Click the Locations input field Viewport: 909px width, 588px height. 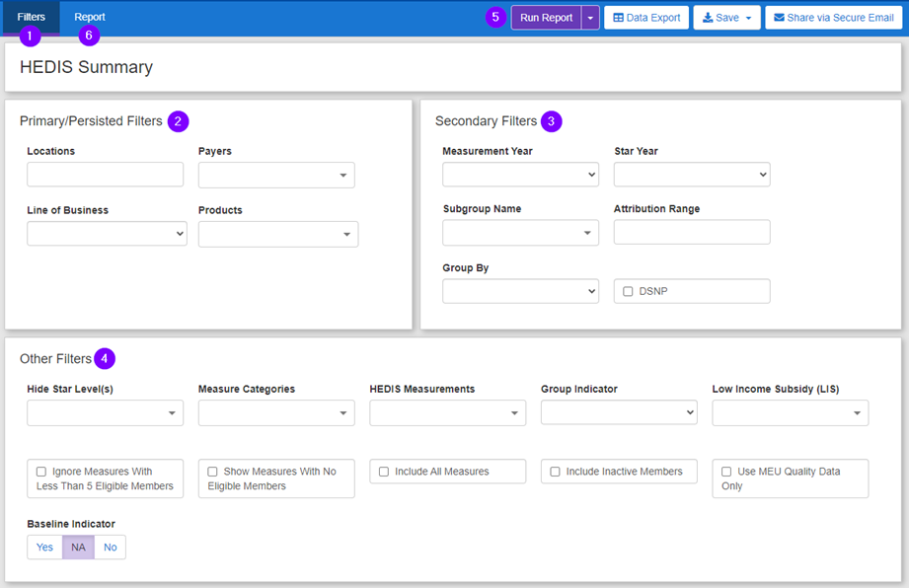(105, 174)
